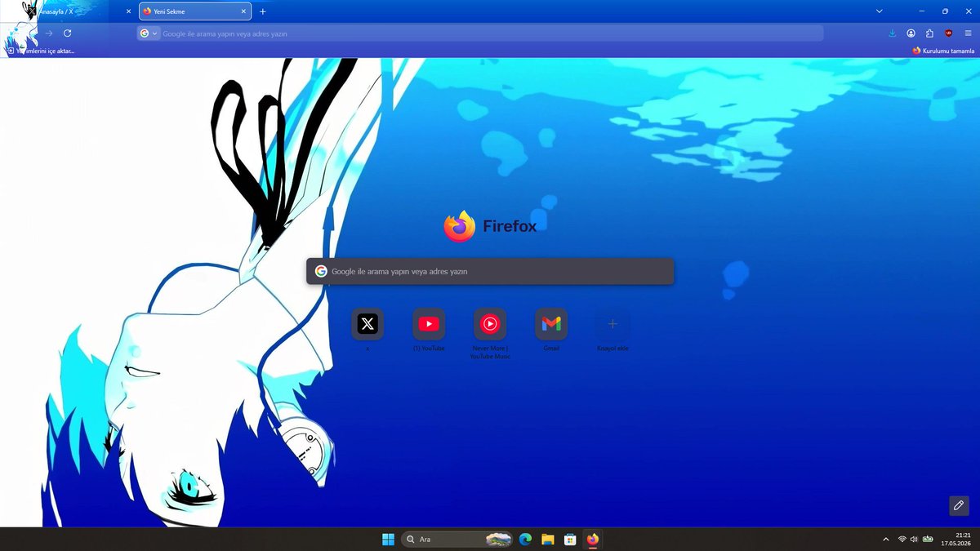
Task: Click Kurulumu tamamla in the bookmarks bar
Action: tap(943, 51)
